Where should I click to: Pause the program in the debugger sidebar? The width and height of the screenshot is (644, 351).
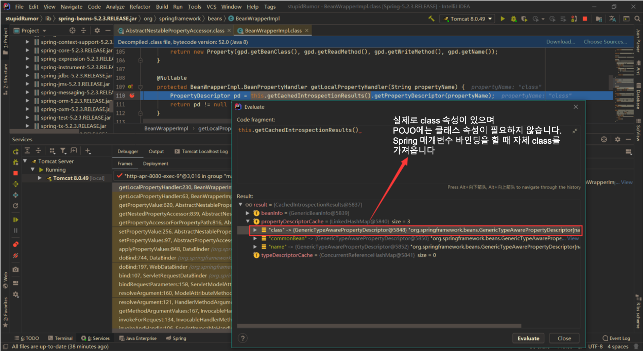coord(15,231)
